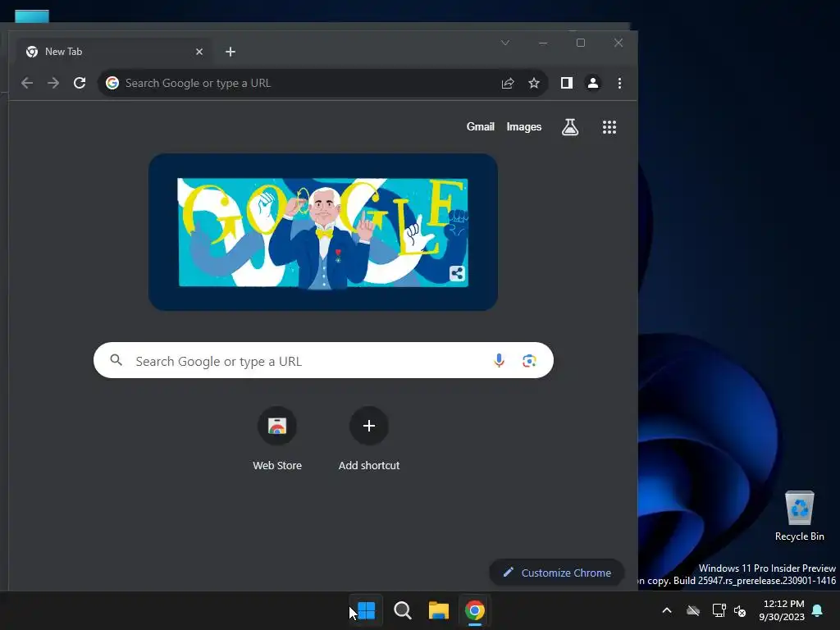Open network status tray icon
This screenshot has width=840, height=630.
[719, 610]
